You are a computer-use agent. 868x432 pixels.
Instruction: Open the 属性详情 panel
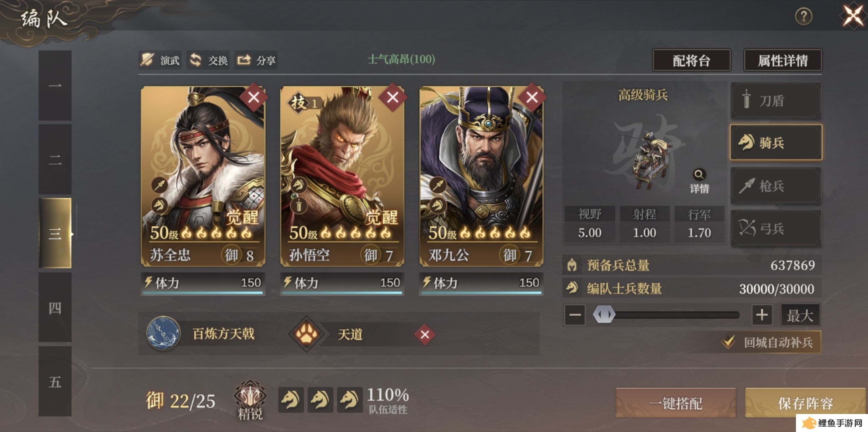pyautogui.click(x=783, y=60)
